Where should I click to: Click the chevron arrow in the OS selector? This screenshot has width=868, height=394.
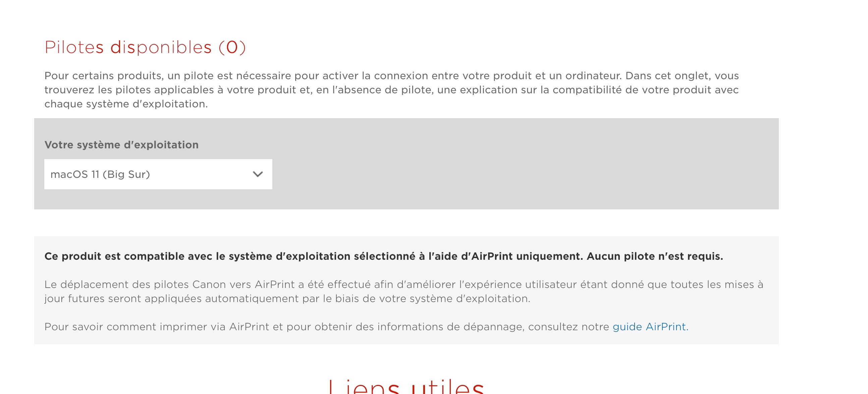pyautogui.click(x=258, y=174)
